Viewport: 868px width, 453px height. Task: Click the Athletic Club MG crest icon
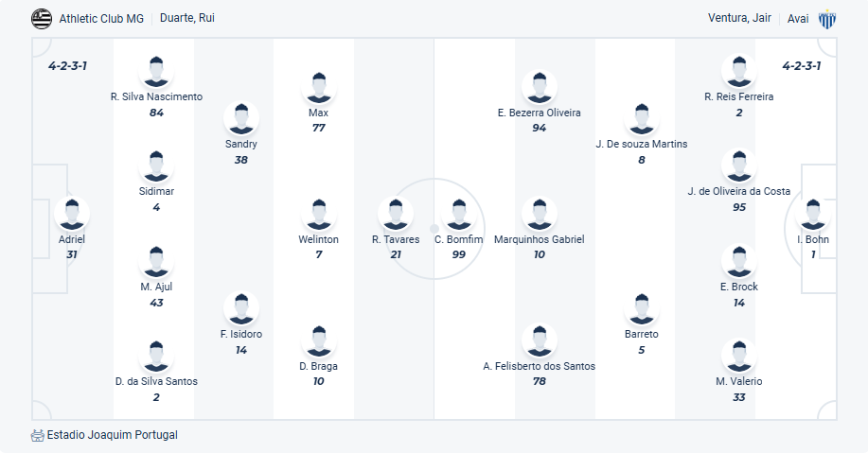pos(42,18)
